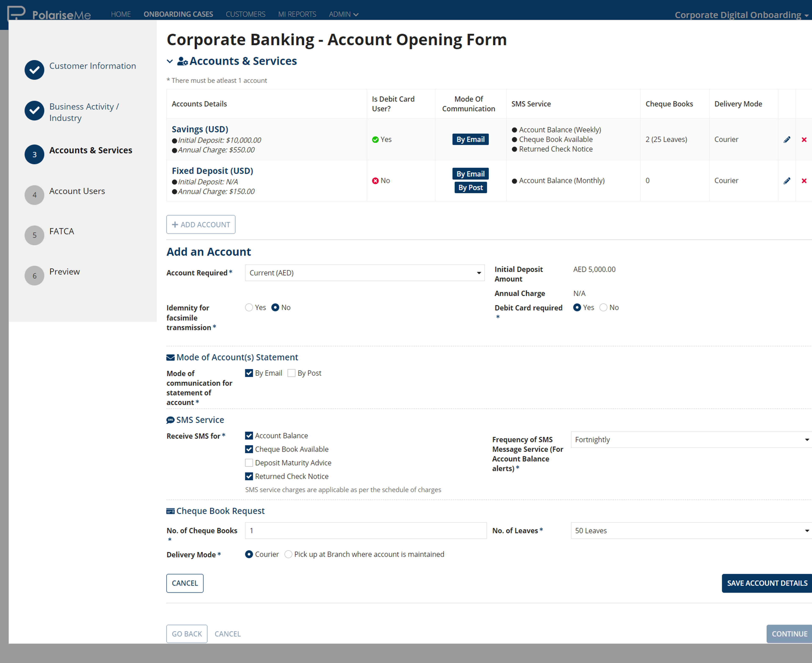
Task: Click the Business Activity step checkmark icon
Action: [34, 110]
